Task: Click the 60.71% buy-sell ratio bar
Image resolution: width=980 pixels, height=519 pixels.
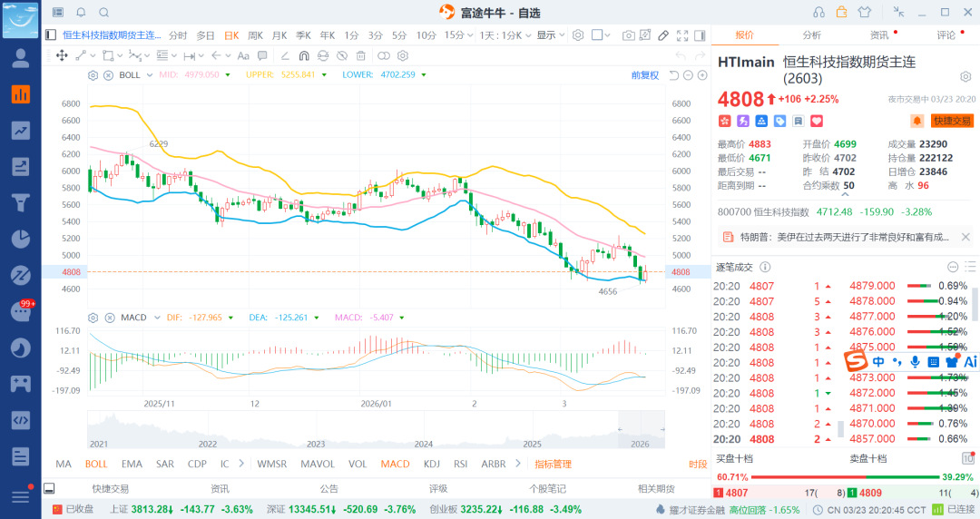Action: click(845, 477)
